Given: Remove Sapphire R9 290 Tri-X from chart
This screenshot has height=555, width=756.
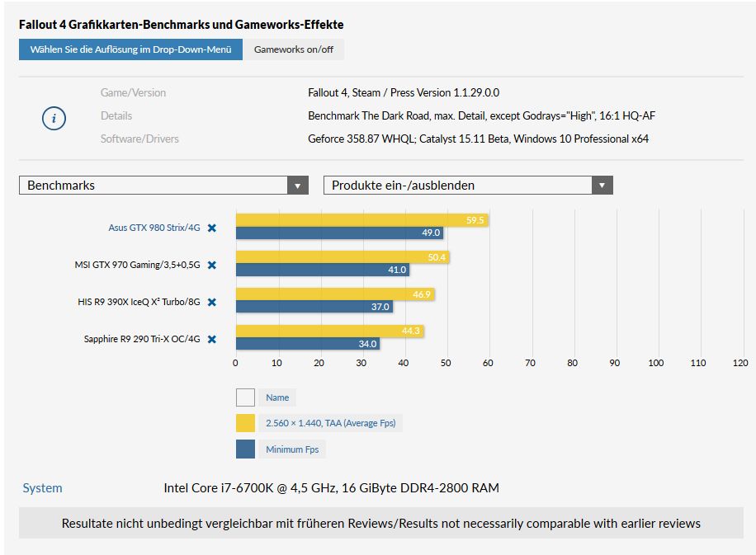Looking at the screenshot, I should 211,339.
